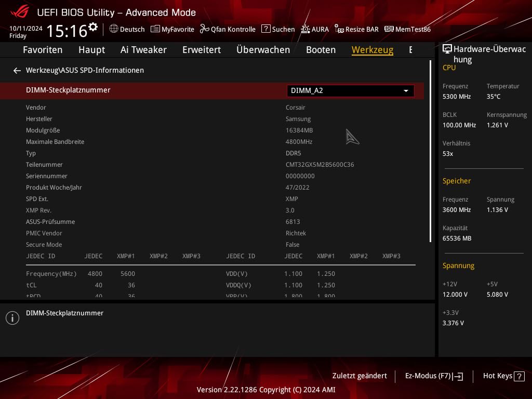The width and height of the screenshot is (532, 399).
Task: Change language via Deutsch label
Action: pyautogui.click(x=132, y=29)
